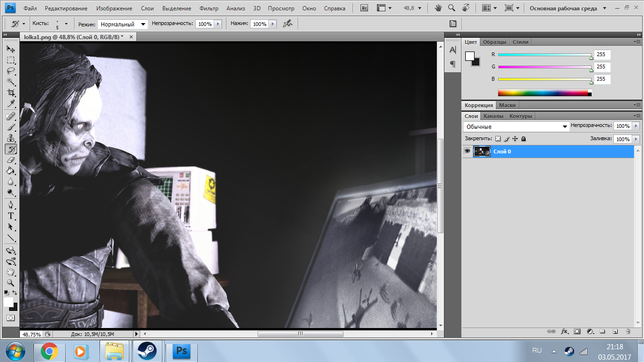This screenshot has width=644, height=362.
Task: Switch to the Каналы tab
Action: pyautogui.click(x=493, y=116)
